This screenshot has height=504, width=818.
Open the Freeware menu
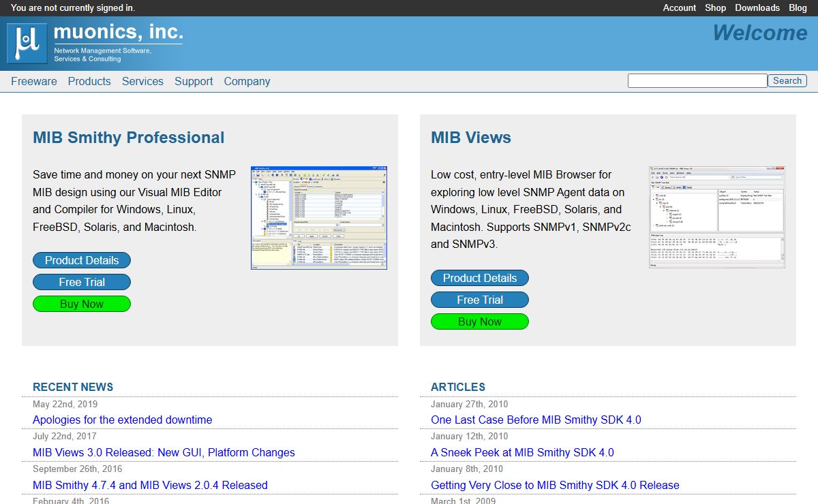[34, 81]
